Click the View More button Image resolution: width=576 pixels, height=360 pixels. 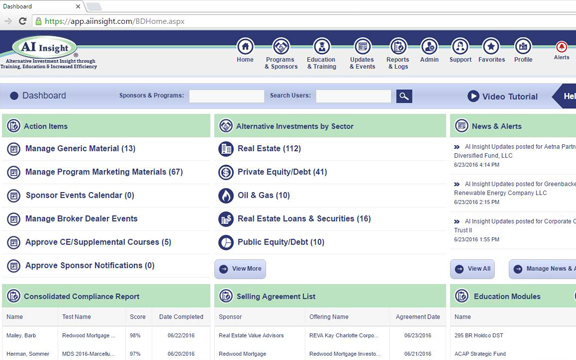point(240,269)
